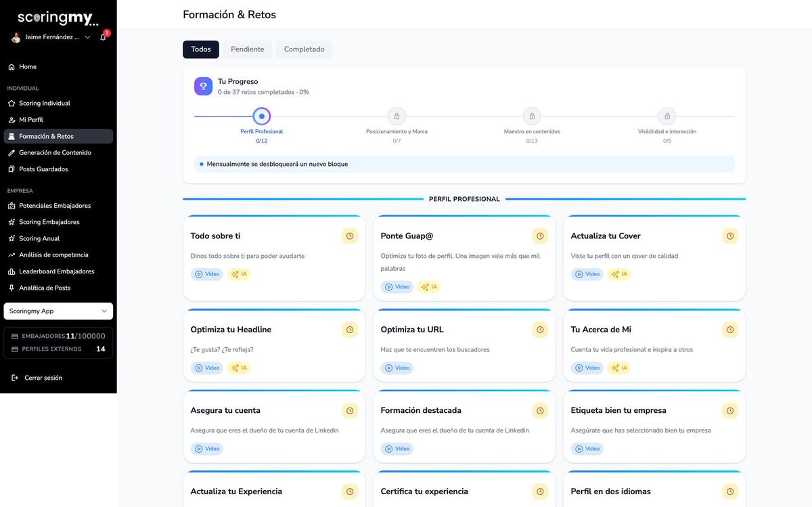
Task: Click the purple trophy progress icon
Action: [x=203, y=86]
